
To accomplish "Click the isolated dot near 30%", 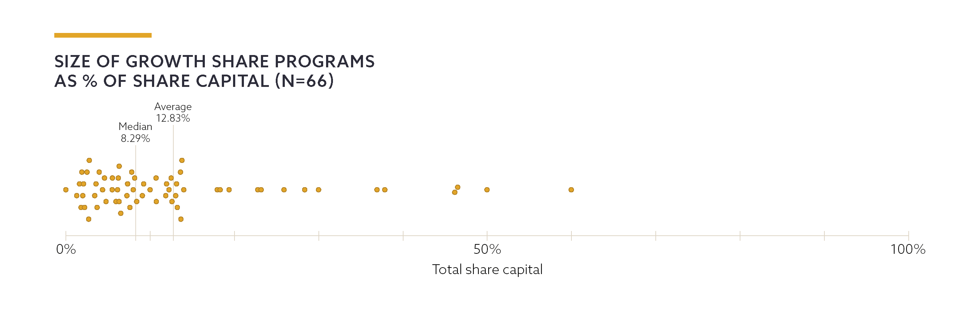I will pos(318,190).
